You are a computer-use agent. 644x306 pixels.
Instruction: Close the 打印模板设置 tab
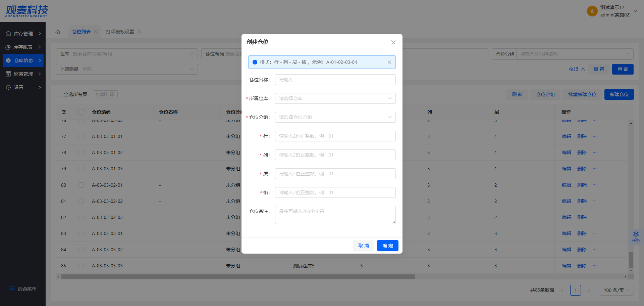tap(139, 32)
